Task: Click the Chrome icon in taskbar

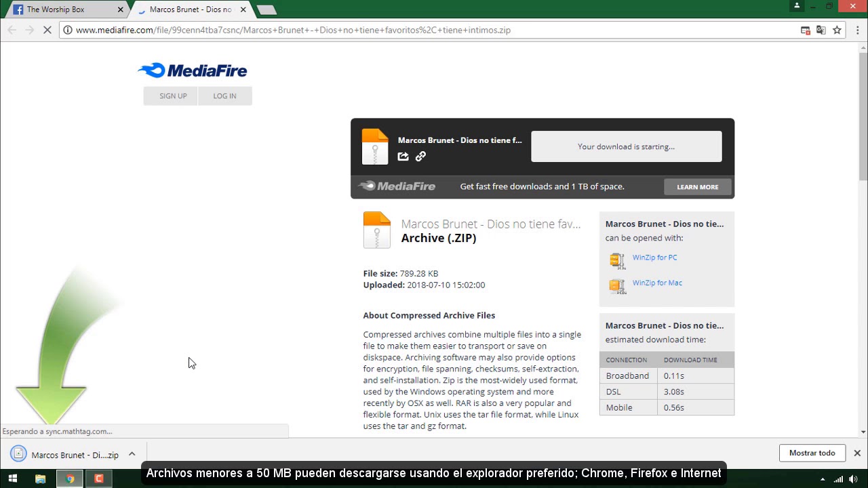Action: 70,479
